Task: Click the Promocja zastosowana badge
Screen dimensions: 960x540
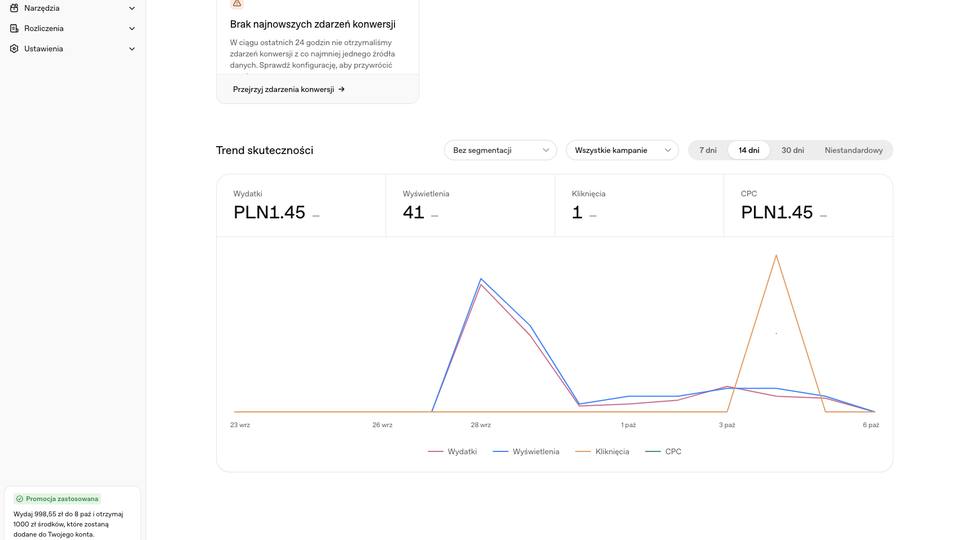Action: pos(58,499)
